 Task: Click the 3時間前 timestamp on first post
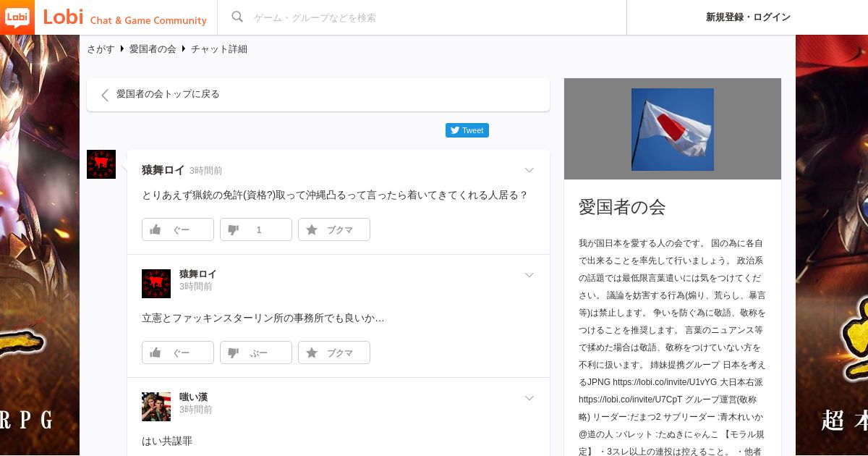[206, 171]
